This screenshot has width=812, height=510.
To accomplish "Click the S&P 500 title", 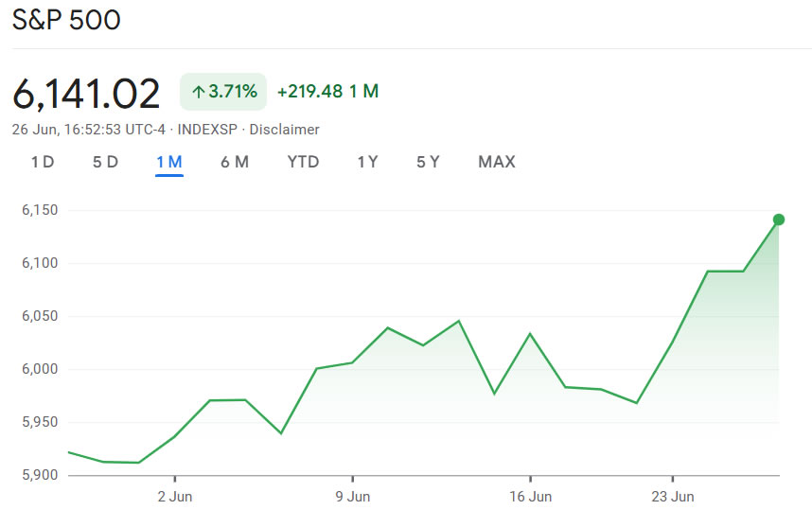I will tap(66, 20).
